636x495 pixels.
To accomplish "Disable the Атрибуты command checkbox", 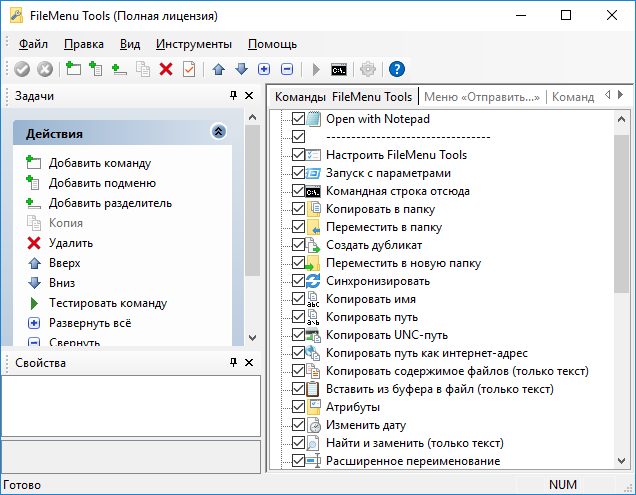I will click(298, 407).
